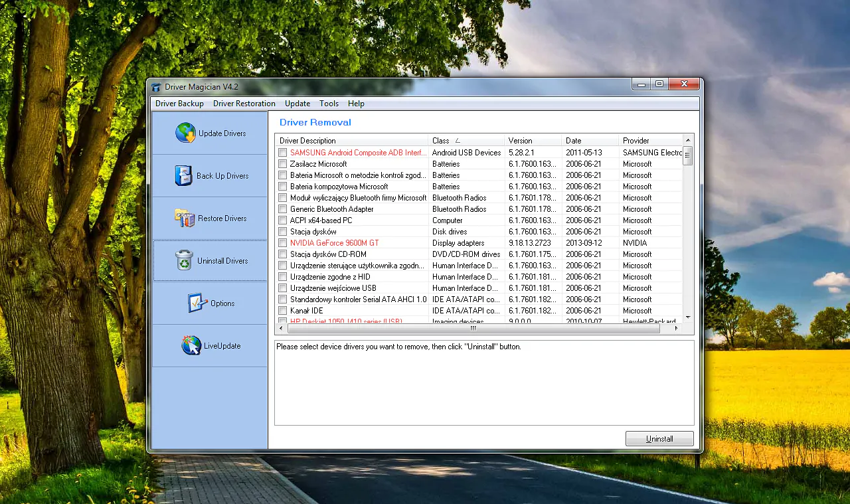Click the Driver Magician title bar icon
Image resolution: width=850 pixels, height=504 pixels.
point(155,87)
